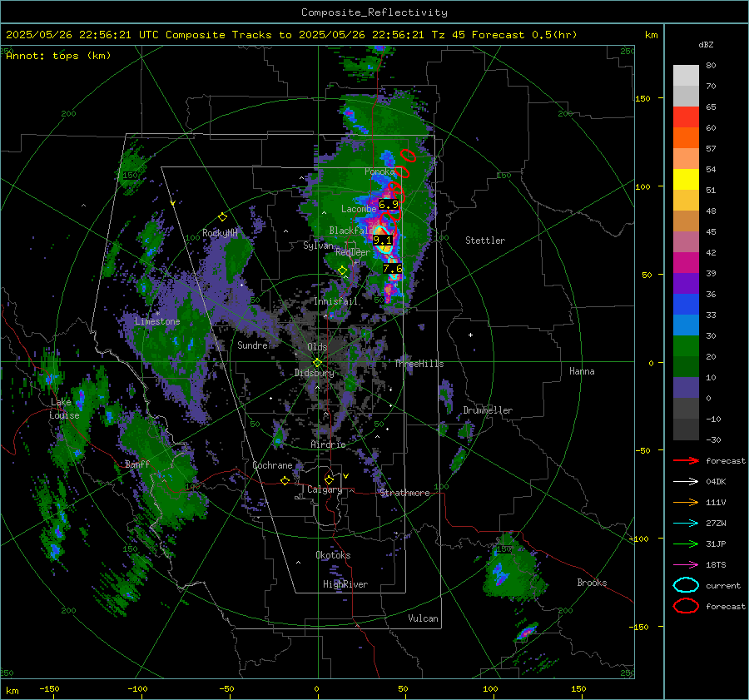
Task: Click the Stettler map label
Action: click(x=485, y=241)
